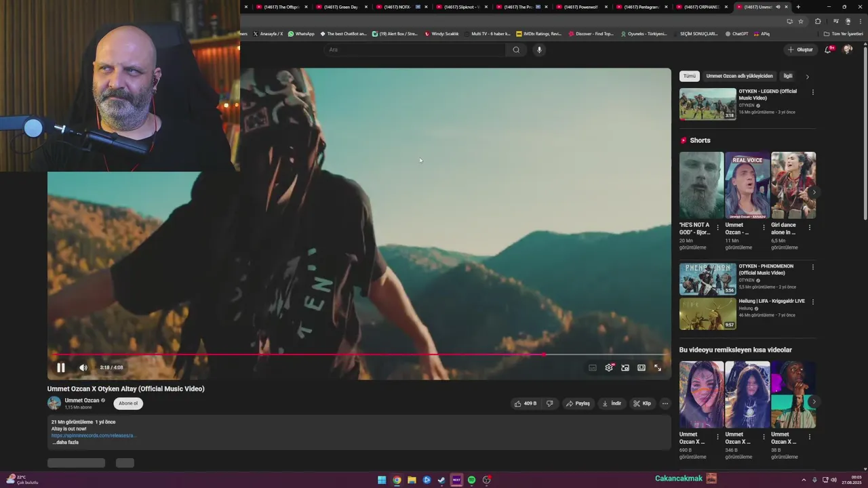Bookmark this page with the star icon

click(800, 21)
